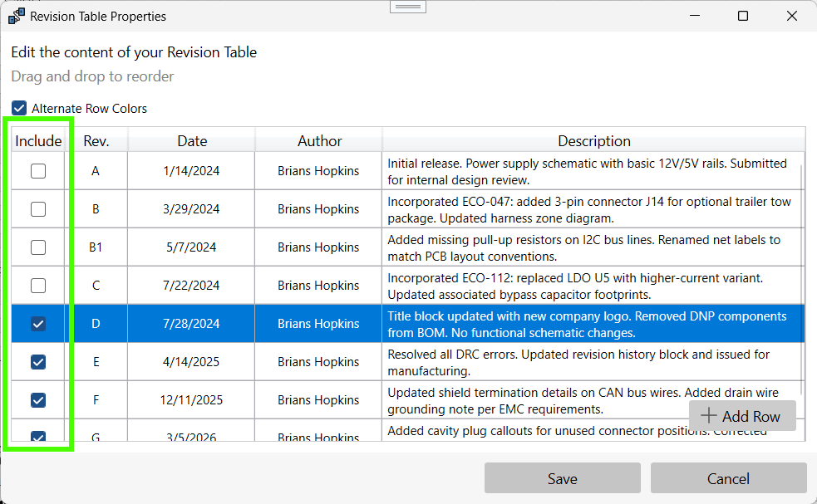Click the Author cell in revision E row
Screen dimensions: 817x504
click(x=318, y=362)
